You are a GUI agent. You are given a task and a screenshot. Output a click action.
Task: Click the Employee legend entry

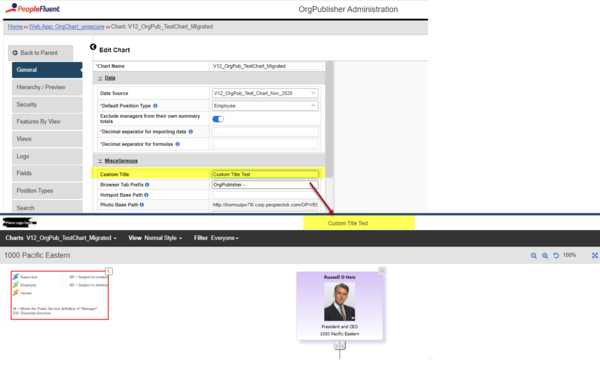click(24, 285)
